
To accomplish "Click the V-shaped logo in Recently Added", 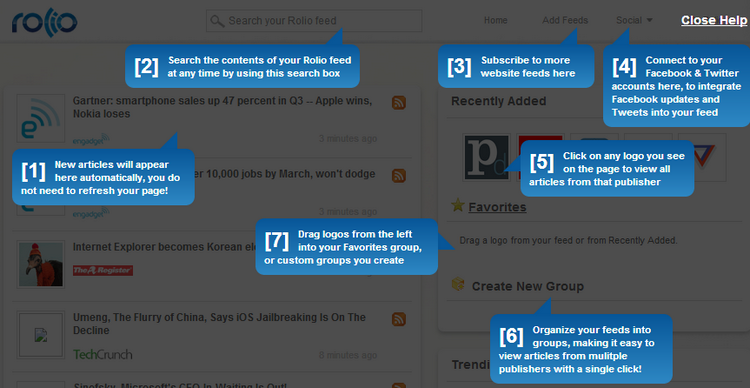I will 710,157.
